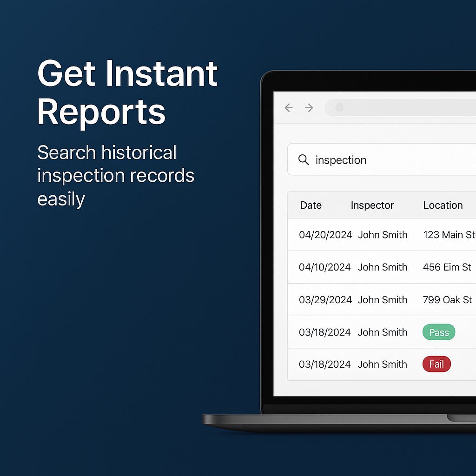476x476 pixels.
Task: Select the table header row
Action: click(381, 205)
